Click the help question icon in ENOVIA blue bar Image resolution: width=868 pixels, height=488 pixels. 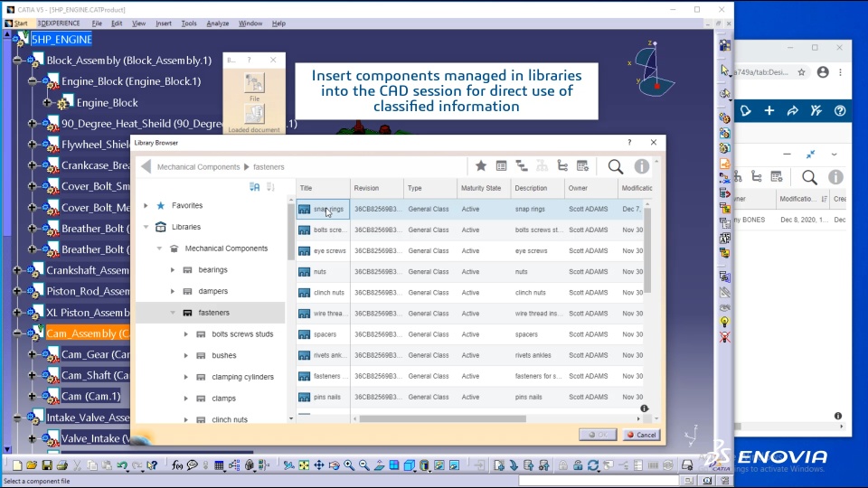pyautogui.click(x=840, y=110)
